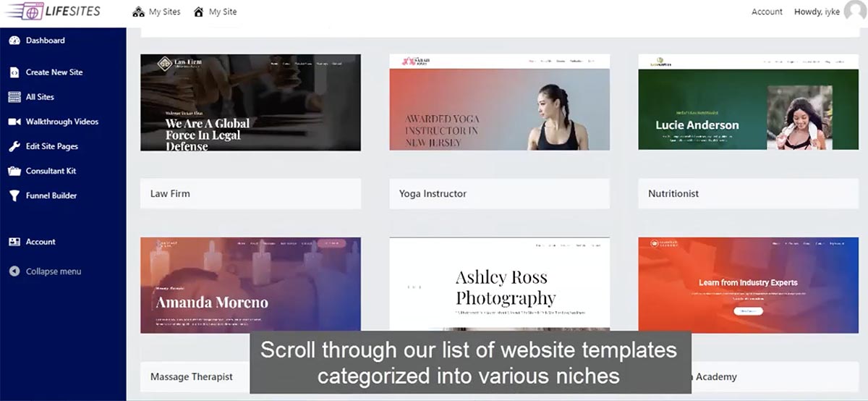The height and width of the screenshot is (401, 868).
Task: Select the Yoga Instructor template preview
Action: [499, 102]
